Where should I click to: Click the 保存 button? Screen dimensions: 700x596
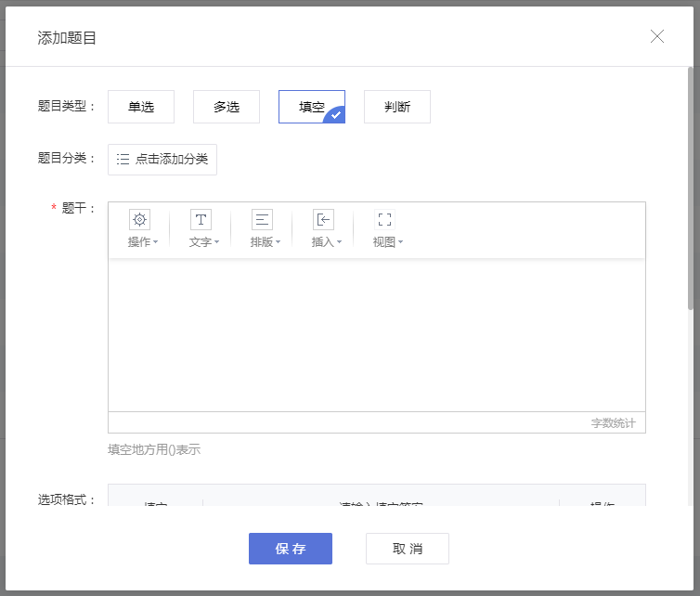(x=291, y=549)
